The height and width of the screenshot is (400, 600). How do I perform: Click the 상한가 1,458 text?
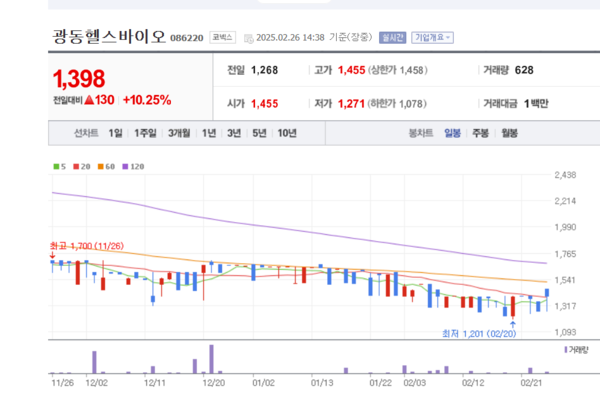[x=398, y=70]
